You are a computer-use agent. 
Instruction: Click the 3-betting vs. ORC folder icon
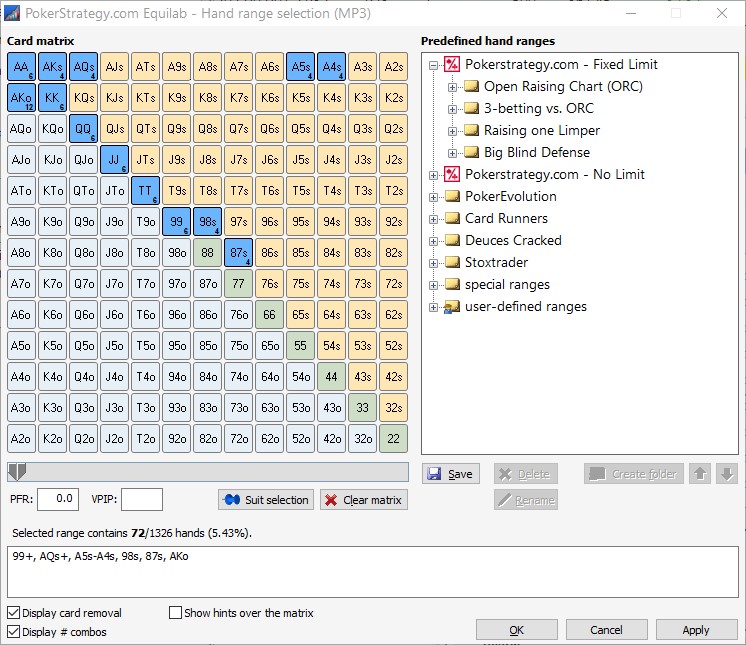[x=471, y=108]
